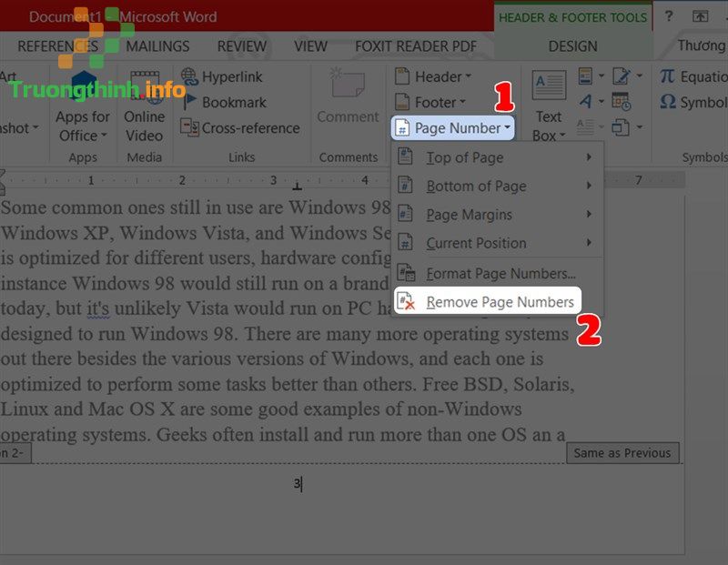Image resolution: width=728 pixels, height=565 pixels.
Task: Open Ribbon Display Options
Action: [700, 16]
